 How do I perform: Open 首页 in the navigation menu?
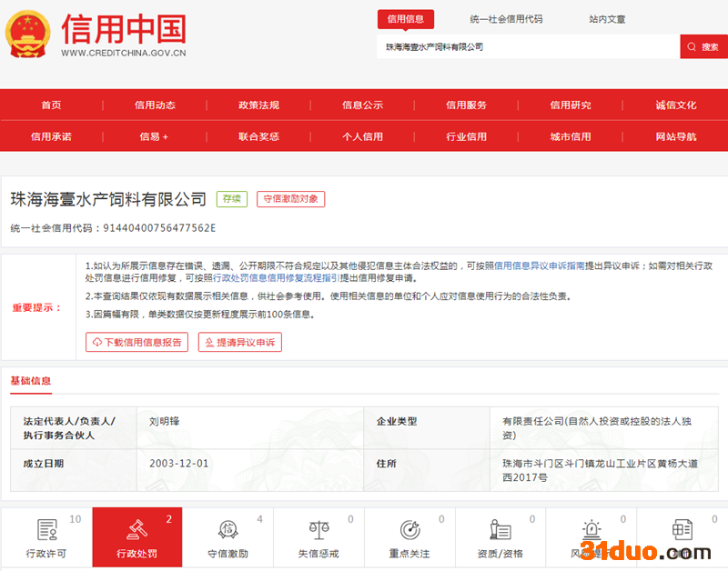[51, 105]
